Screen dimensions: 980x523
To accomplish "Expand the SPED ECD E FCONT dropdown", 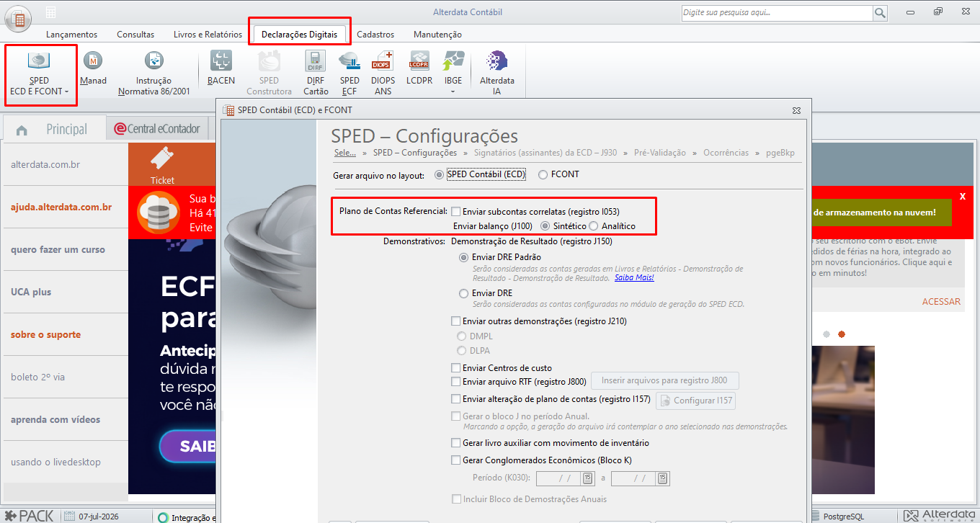I will [66, 92].
